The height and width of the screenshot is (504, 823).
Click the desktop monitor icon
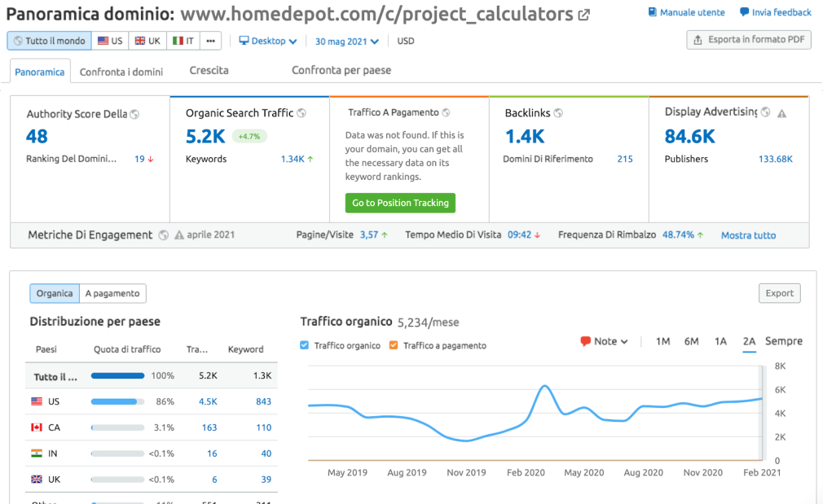point(244,41)
